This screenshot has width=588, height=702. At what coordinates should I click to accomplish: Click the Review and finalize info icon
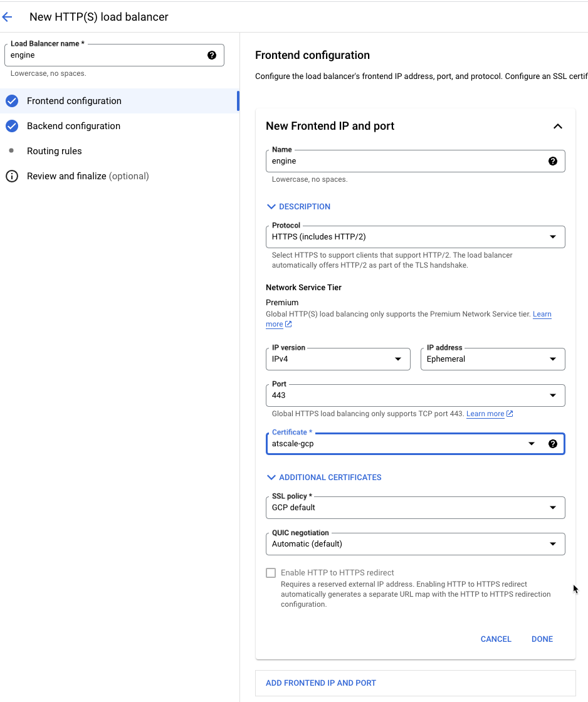(12, 176)
